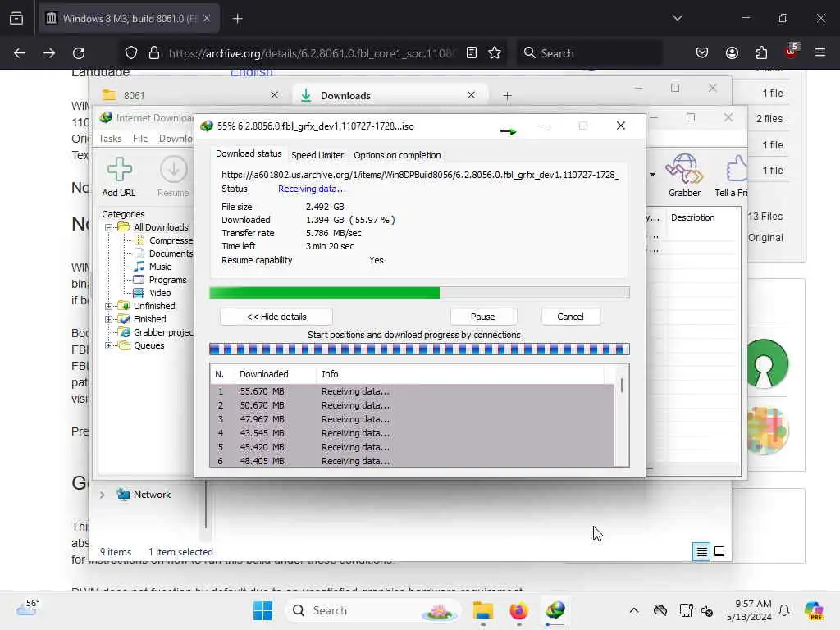Image resolution: width=840 pixels, height=630 pixels.
Task: Bookmark this page with the star
Action: [x=495, y=52]
